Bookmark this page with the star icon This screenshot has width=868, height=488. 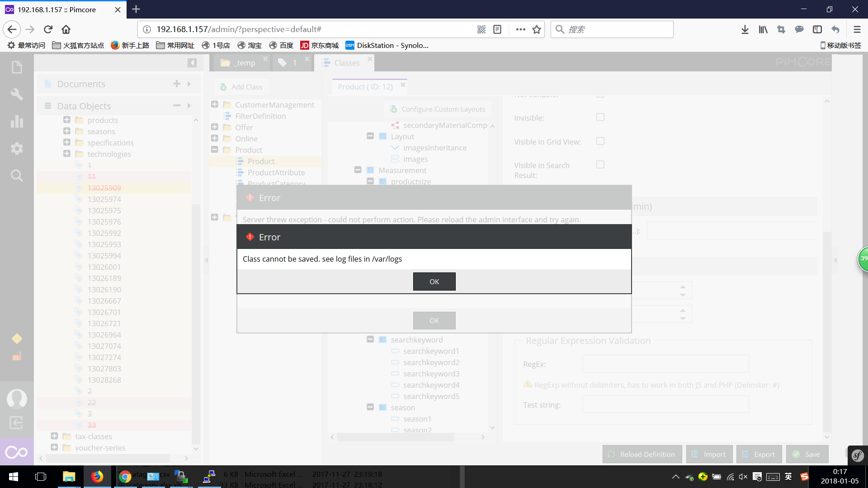(537, 29)
